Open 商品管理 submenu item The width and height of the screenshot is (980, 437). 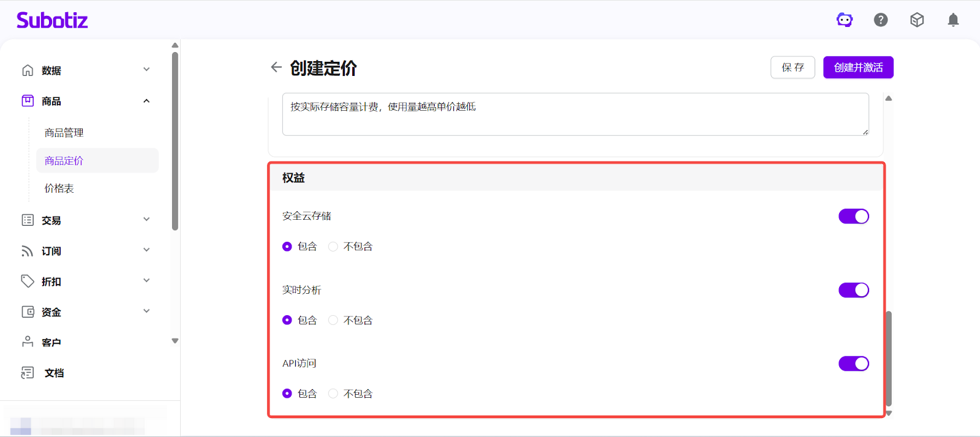coord(64,133)
